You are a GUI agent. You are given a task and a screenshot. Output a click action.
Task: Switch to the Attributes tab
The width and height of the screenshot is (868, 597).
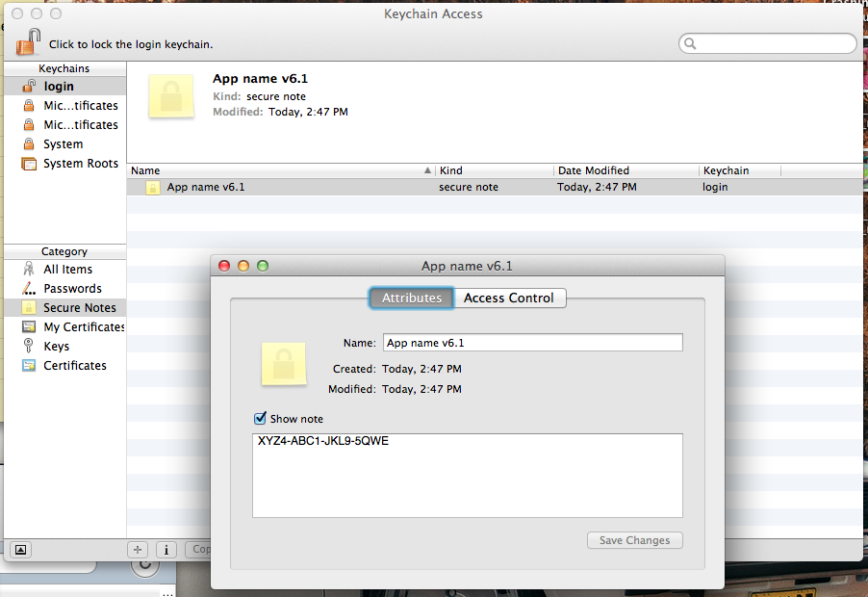pyautogui.click(x=411, y=298)
